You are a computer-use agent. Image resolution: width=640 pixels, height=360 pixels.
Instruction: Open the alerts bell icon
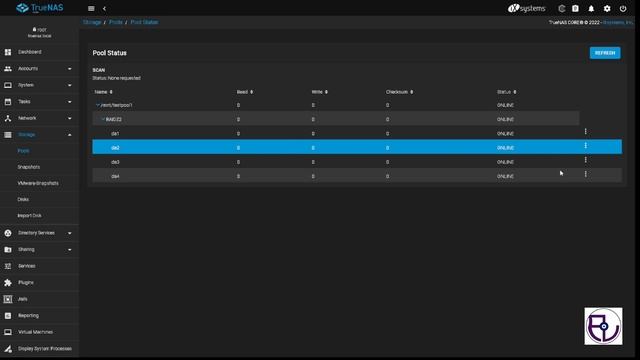click(591, 9)
